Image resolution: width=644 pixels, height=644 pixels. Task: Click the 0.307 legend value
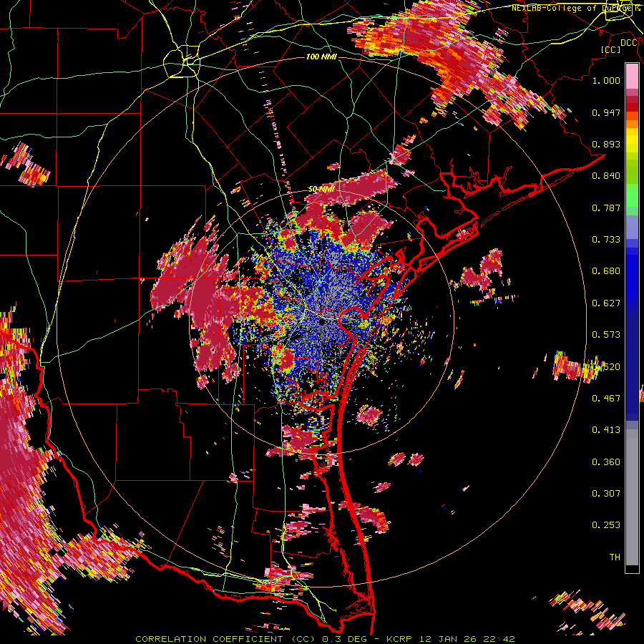tap(606, 494)
